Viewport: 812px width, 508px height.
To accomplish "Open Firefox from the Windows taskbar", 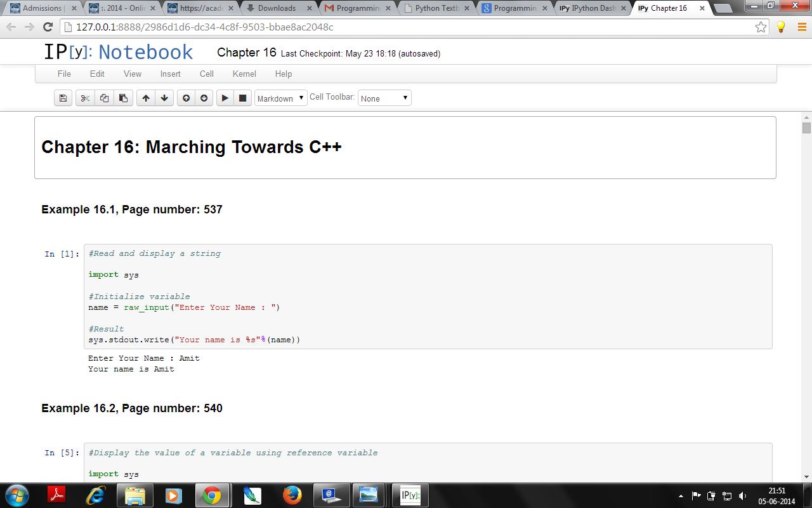I will pos(292,495).
